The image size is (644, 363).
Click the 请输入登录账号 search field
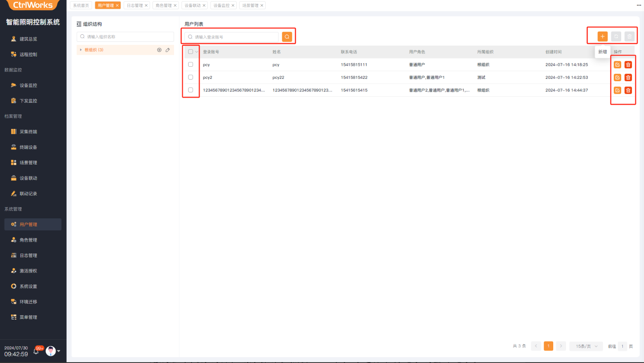pos(234,37)
